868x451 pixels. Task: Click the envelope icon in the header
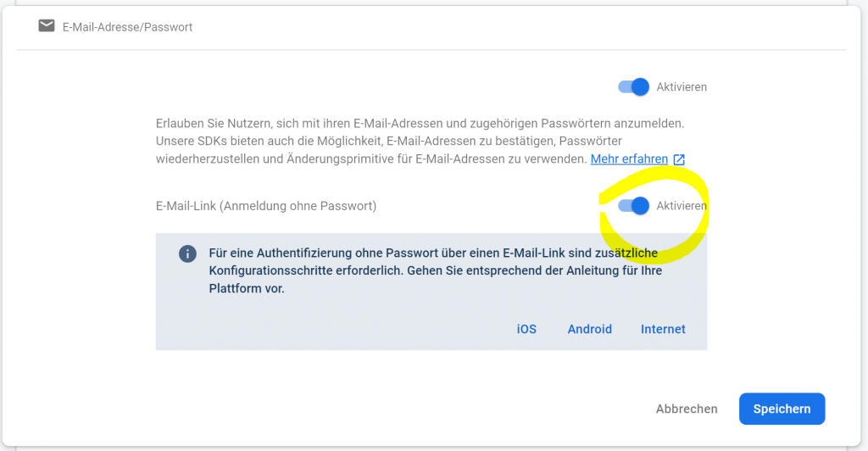coord(47,26)
